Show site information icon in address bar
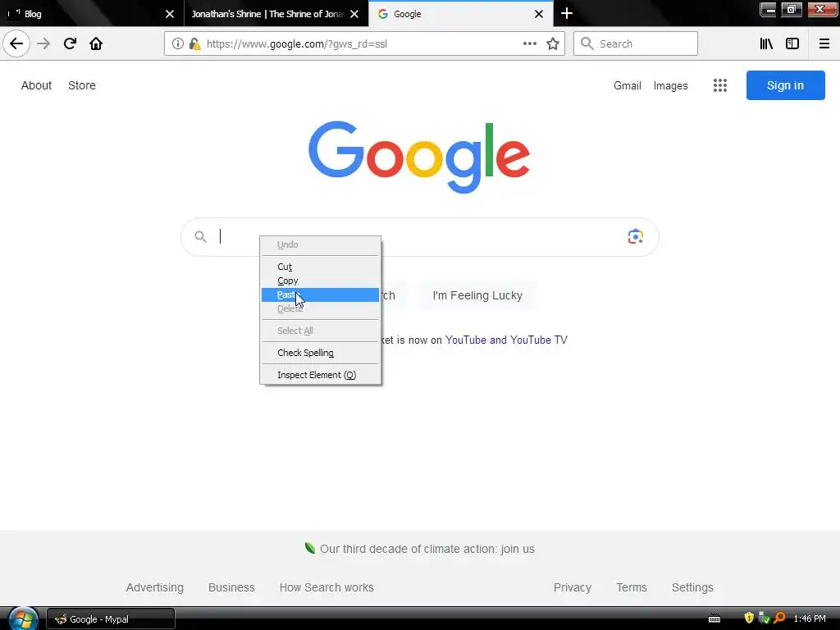 pyautogui.click(x=178, y=43)
